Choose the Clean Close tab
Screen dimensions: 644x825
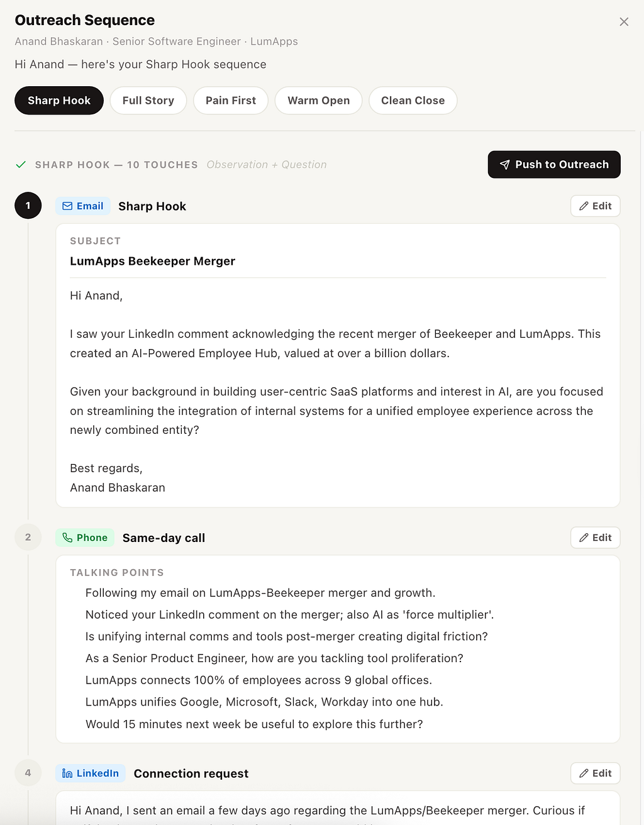[413, 101]
